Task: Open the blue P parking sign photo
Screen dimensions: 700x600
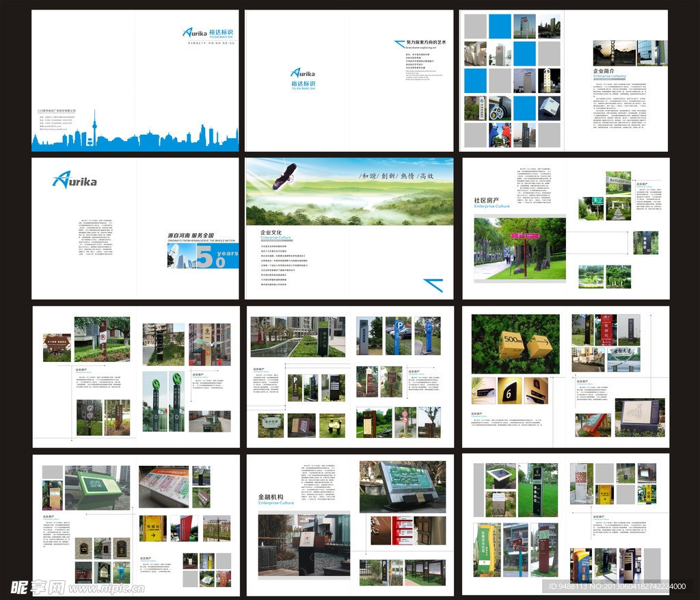Action: [x=398, y=336]
